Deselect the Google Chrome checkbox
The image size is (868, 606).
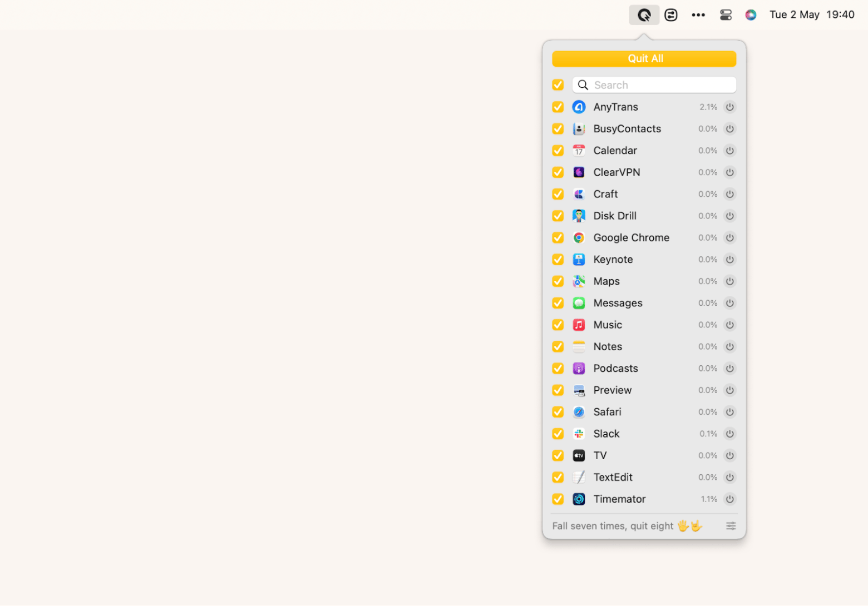558,238
